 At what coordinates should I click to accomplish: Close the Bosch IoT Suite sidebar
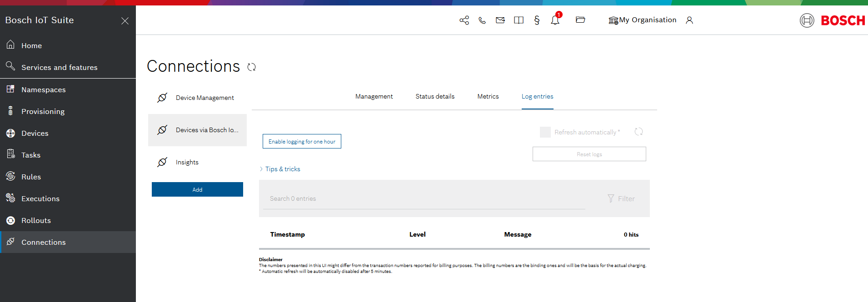pyautogui.click(x=125, y=21)
